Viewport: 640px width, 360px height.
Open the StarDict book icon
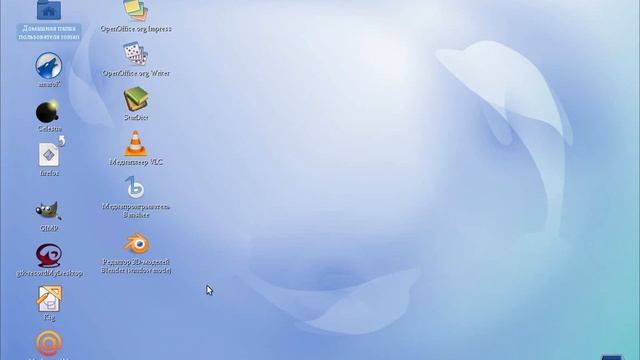pyautogui.click(x=136, y=99)
